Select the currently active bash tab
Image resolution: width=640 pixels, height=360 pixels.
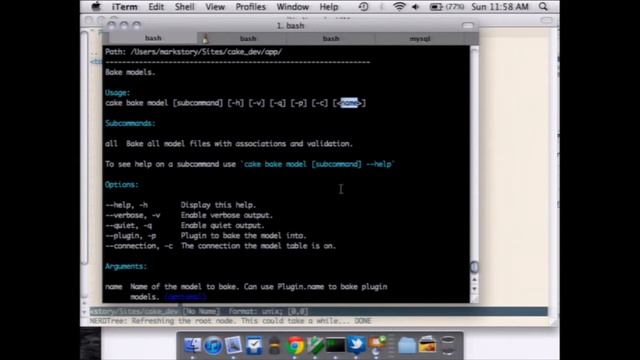point(153,38)
